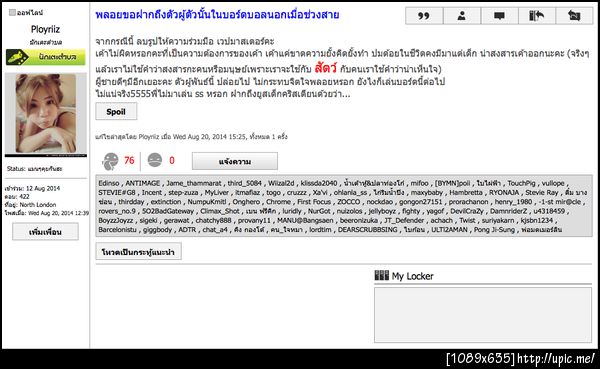The height and width of the screenshot is (369, 600).
Task: Click the โหวตเป็นกระทู้แนะนำ vote button
Action: (x=138, y=252)
